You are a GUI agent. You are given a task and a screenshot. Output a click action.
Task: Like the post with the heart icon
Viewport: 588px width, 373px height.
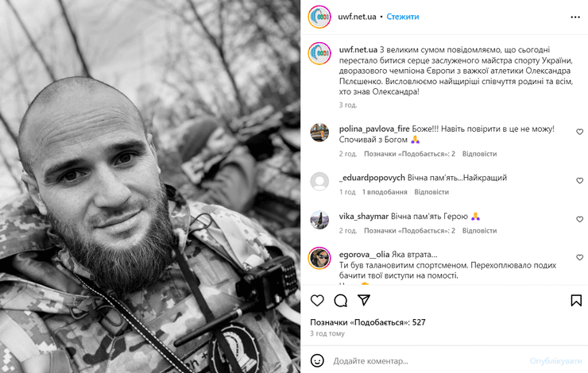coord(317,300)
